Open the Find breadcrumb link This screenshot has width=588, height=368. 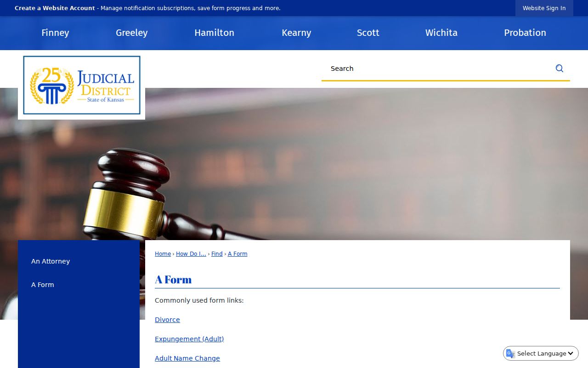pos(217,254)
